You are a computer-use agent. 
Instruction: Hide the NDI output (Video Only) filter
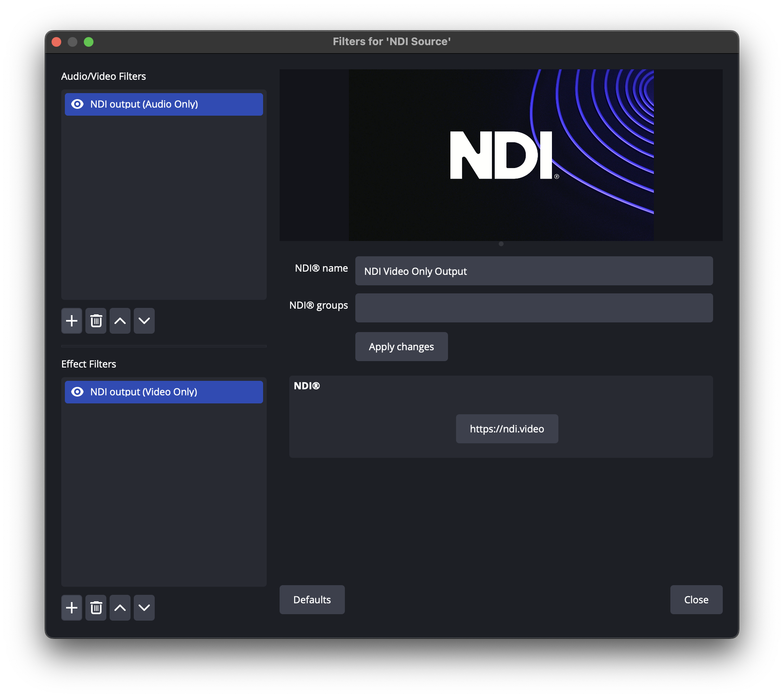pos(77,392)
